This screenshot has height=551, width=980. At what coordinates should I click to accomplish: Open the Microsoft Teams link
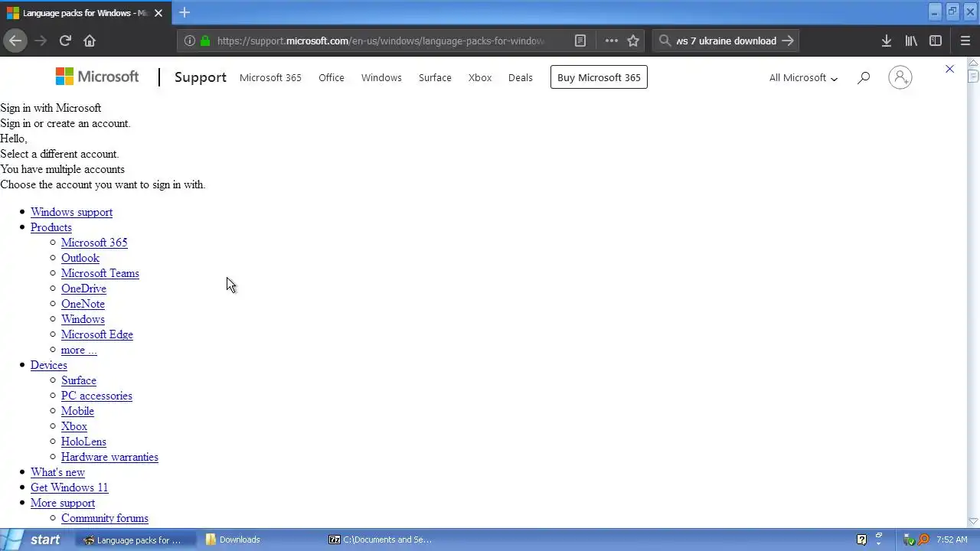pos(100,273)
